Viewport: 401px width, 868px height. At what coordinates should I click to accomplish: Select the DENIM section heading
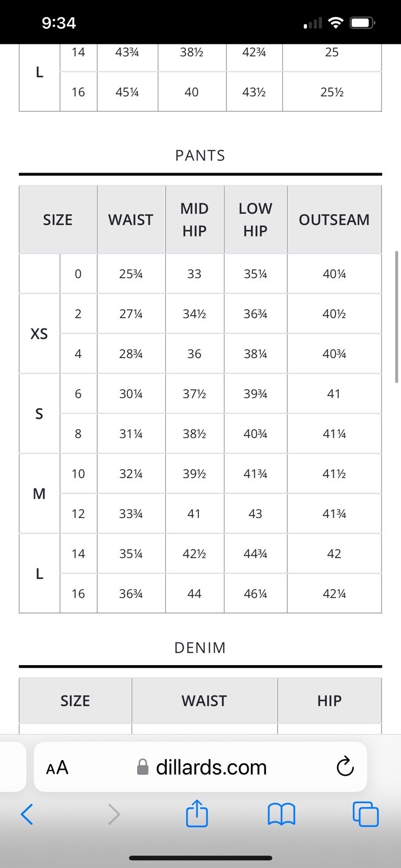(x=200, y=648)
